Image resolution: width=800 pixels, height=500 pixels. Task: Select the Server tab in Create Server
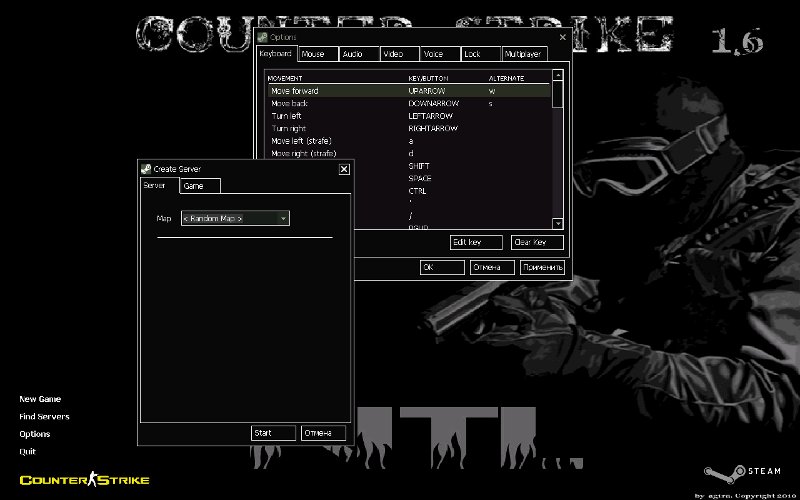tap(159, 185)
